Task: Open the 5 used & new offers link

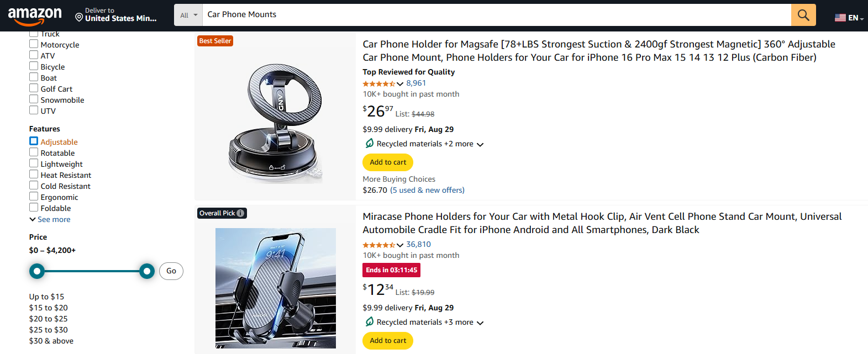Action: (427, 189)
